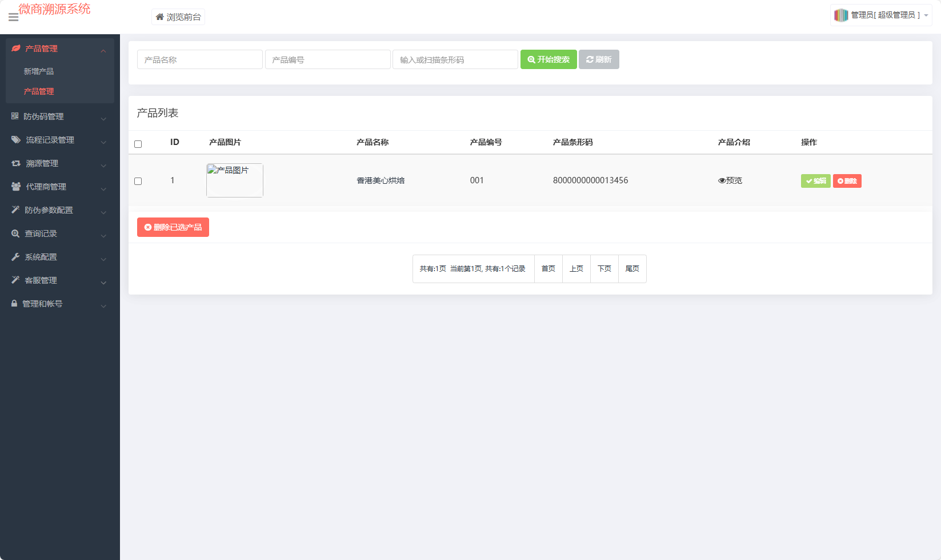Click the retweet icon for 溯源管理

point(16,163)
